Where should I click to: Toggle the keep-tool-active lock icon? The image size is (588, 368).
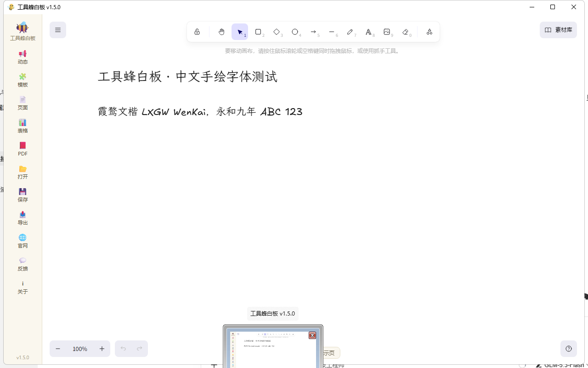point(197,32)
